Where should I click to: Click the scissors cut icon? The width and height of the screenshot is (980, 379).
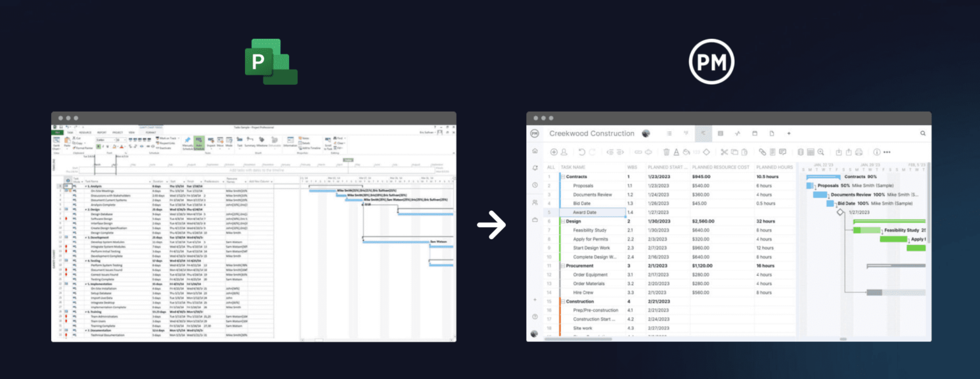pyautogui.click(x=724, y=152)
